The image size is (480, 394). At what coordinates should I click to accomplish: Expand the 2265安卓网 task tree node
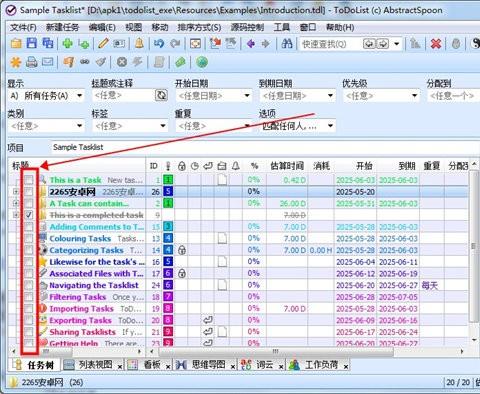[x=15, y=192]
